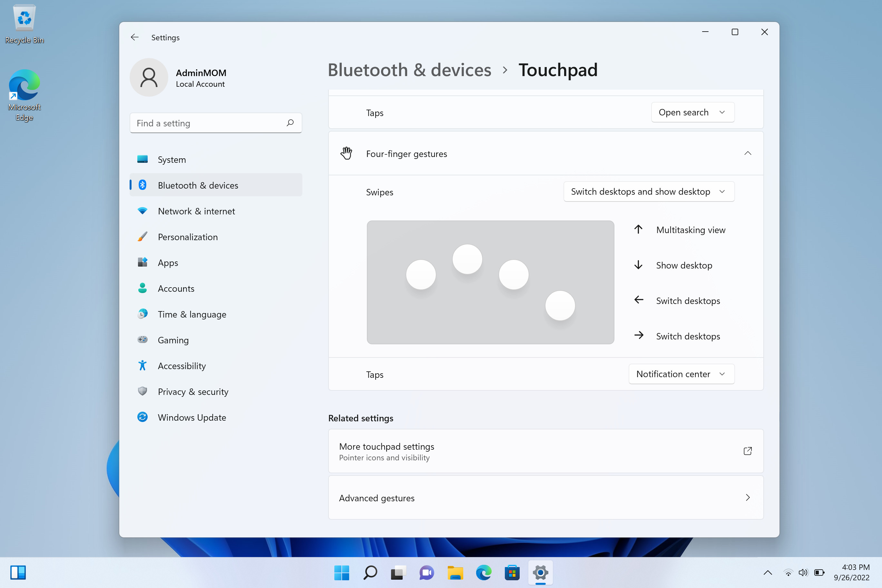Click the four-finger touchpad preview image

click(490, 282)
